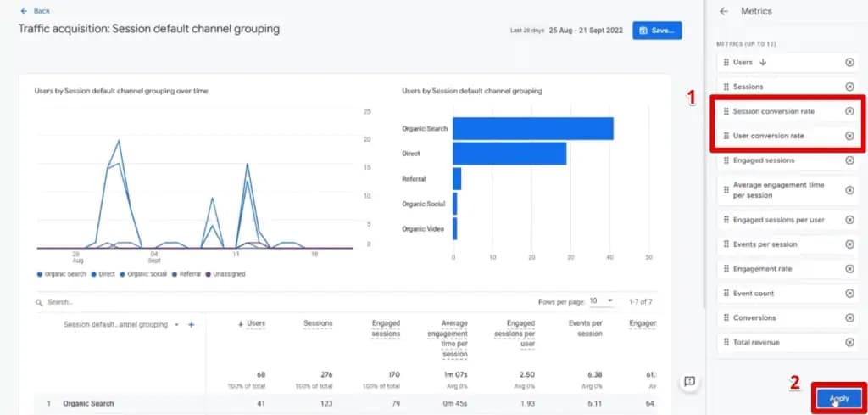The image size is (868, 415).
Task: Sort table by Users column header
Action: pyautogui.click(x=254, y=323)
